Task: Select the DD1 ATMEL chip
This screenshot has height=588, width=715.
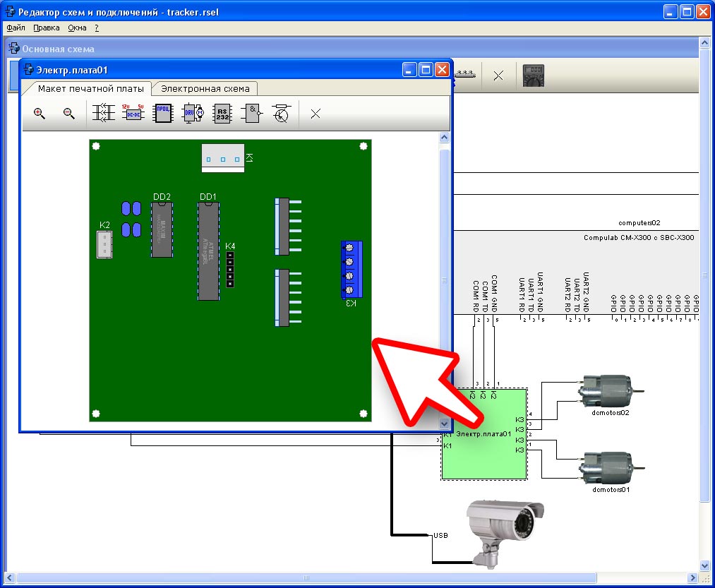Action: [x=208, y=251]
